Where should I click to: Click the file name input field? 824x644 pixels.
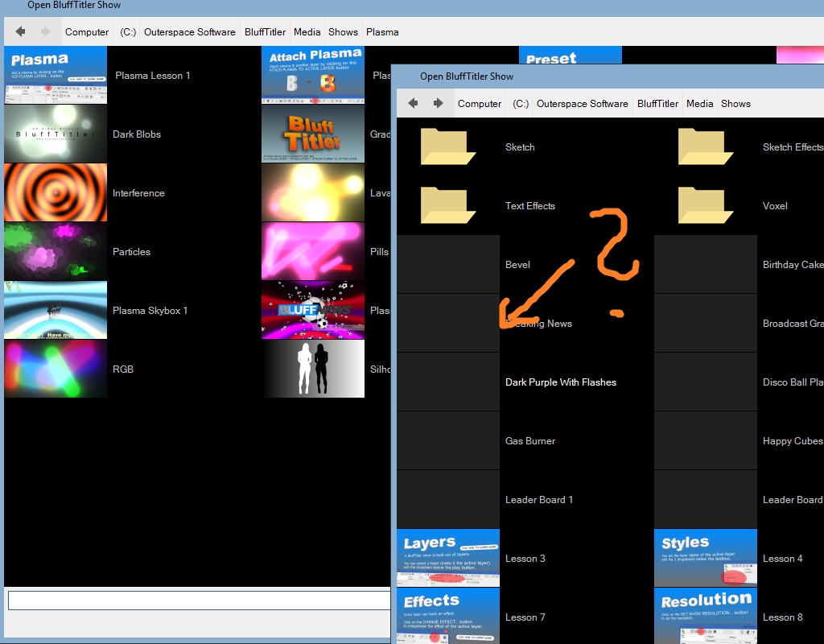pyautogui.click(x=197, y=601)
